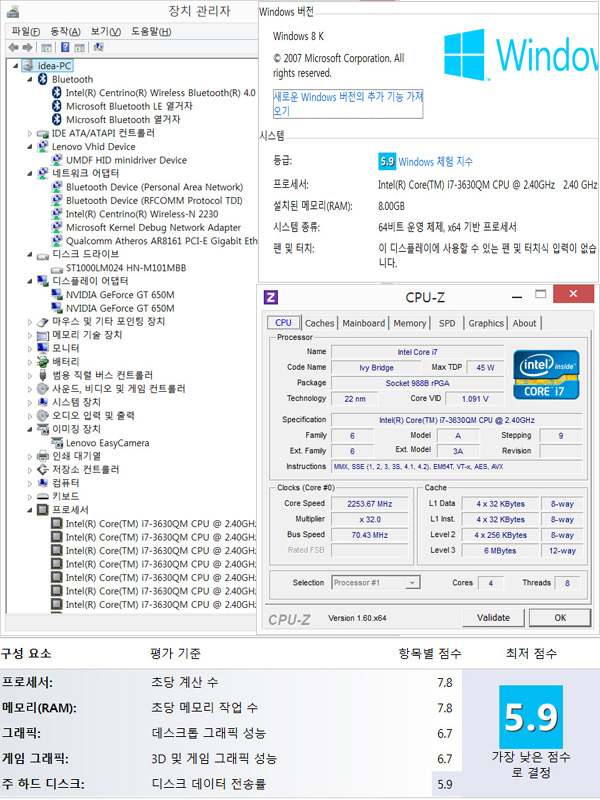Screen dimensions: 600x800
Task: Click the OK button in CPU-Z
Action: (560, 617)
